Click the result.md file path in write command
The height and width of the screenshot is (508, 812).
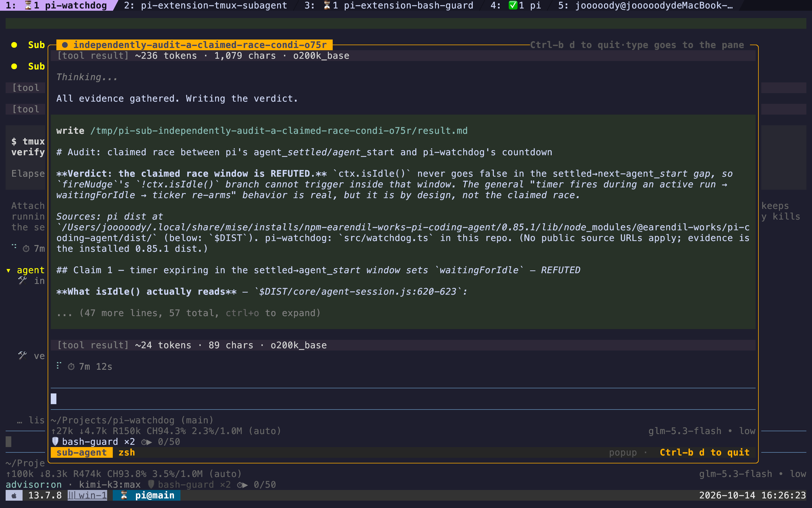[279, 131]
